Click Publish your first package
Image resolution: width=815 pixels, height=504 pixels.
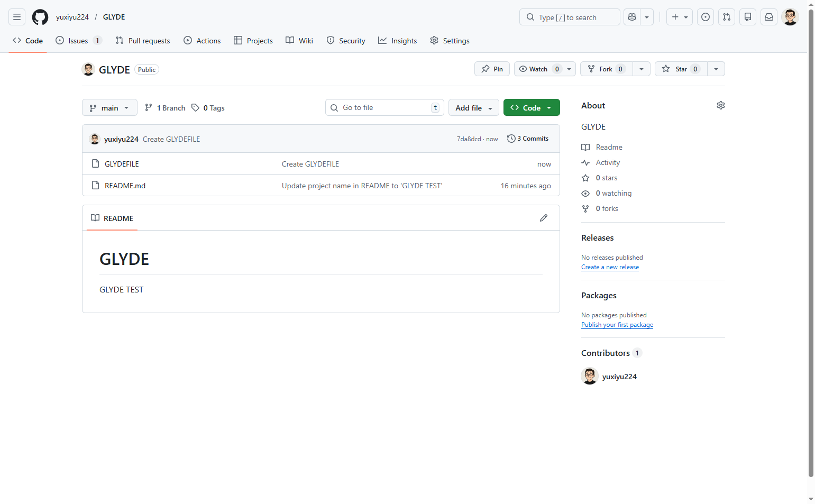tap(617, 325)
